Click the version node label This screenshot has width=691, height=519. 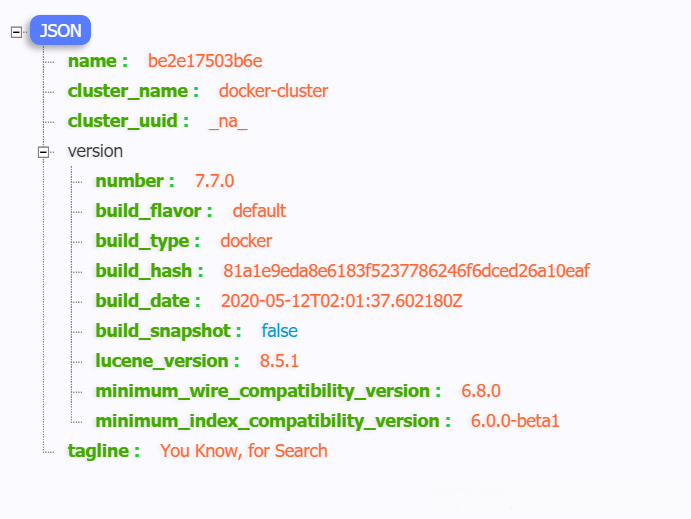click(x=95, y=151)
